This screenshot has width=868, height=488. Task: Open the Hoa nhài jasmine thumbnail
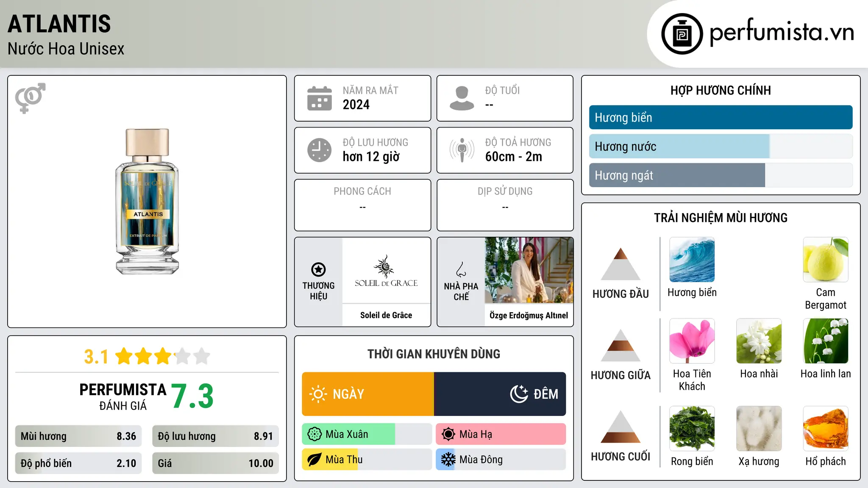click(759, 341)
